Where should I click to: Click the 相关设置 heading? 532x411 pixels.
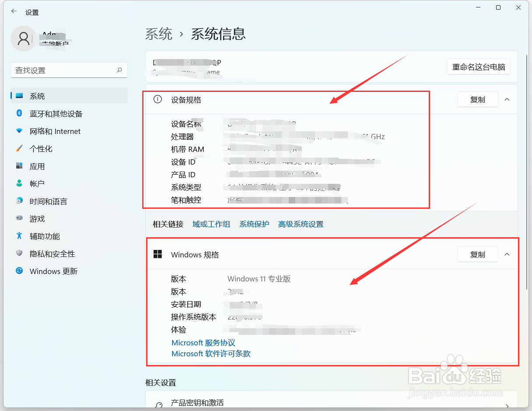(161, 383)
